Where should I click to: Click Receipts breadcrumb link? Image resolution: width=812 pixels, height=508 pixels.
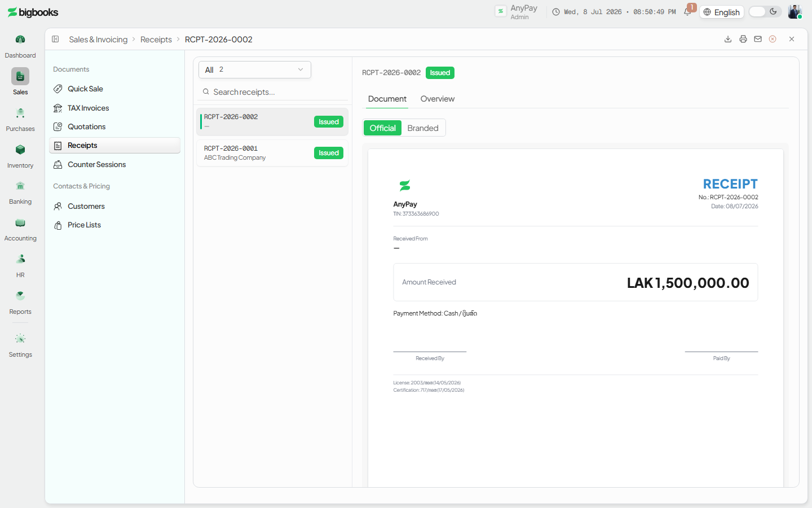156,40
